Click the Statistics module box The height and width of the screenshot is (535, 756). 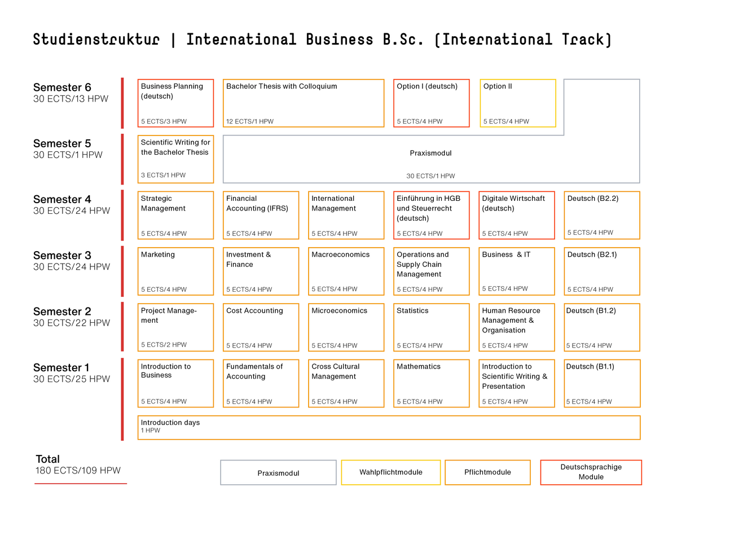[x=432, y=327]
